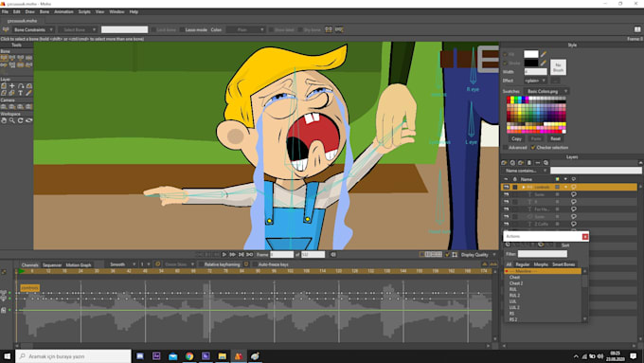
Task: Open the Mail app from taskbar
Action: [x=173, y=356]
